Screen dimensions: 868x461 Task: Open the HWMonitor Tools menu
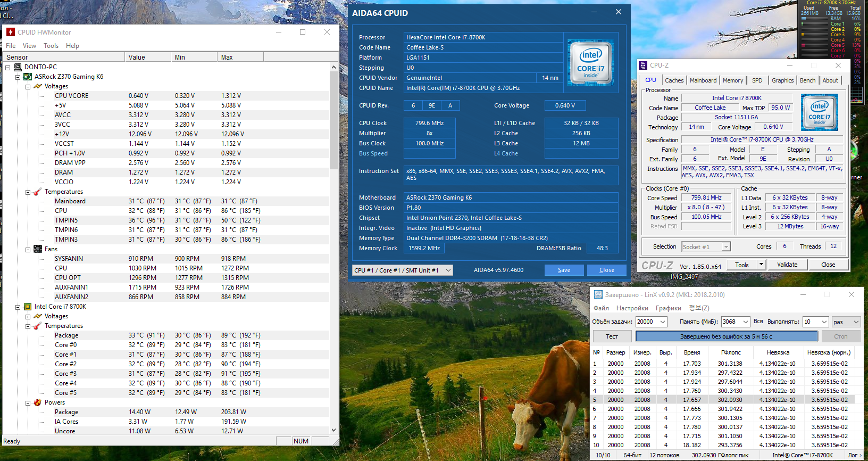[51, 46]
